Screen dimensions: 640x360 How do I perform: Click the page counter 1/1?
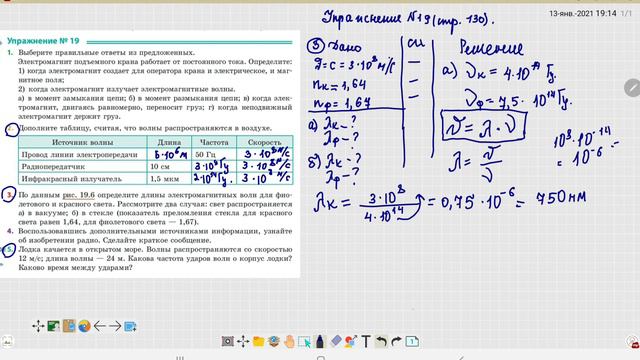click(627, 13)
